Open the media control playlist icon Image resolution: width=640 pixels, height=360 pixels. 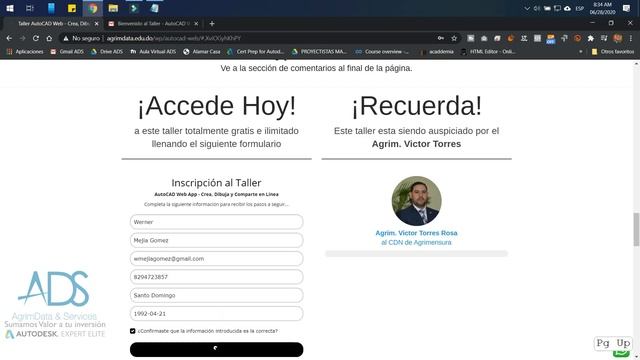tap(604, 38)
